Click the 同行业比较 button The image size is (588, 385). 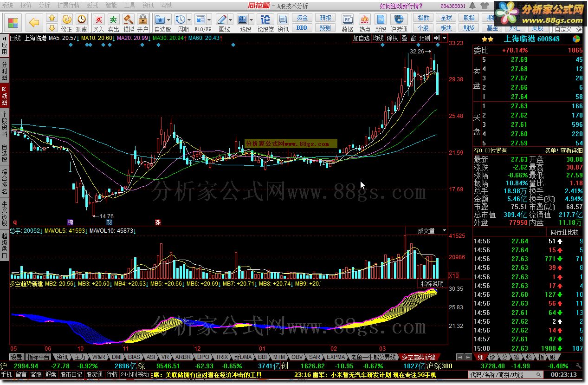point(564,232)
